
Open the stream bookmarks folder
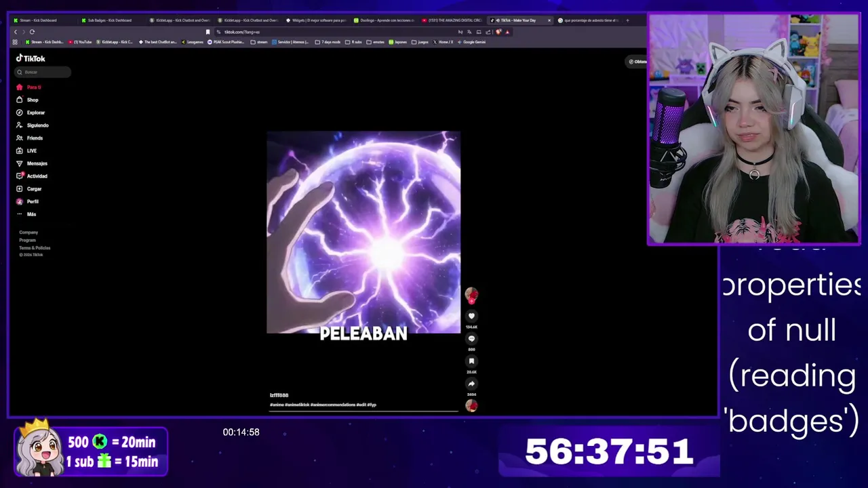(259, 42)
